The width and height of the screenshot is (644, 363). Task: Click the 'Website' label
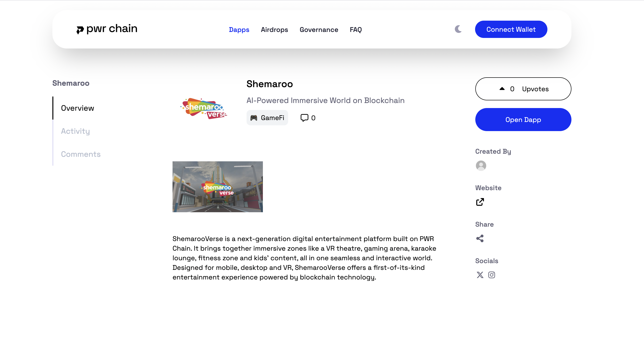coord(488,188)
